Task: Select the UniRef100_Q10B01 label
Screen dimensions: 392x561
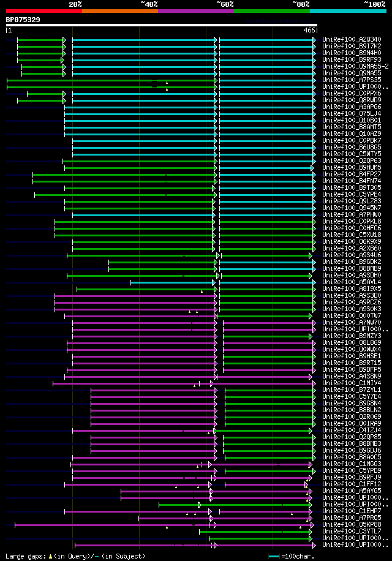Action: tap(352, 120)
